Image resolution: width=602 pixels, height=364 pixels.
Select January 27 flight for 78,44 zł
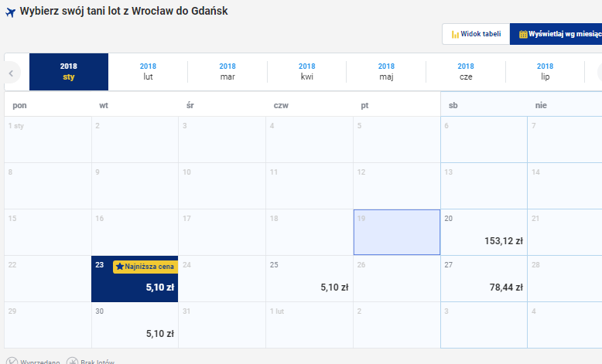pyautogui.click(x=484, y=279)
